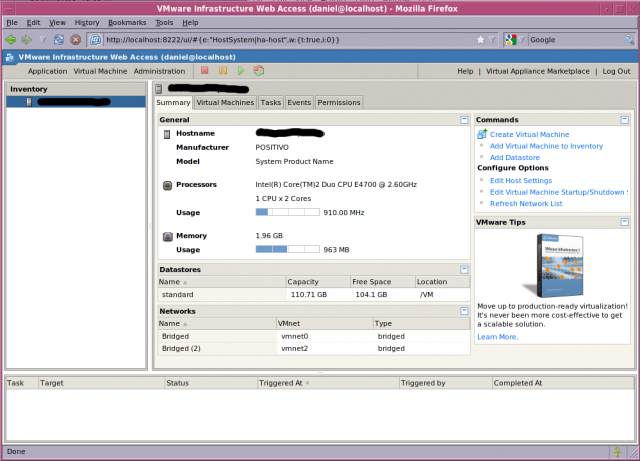
Task: Collapse the VMware Tips panel
Action: pyautogui.click(x=624, y=222)
